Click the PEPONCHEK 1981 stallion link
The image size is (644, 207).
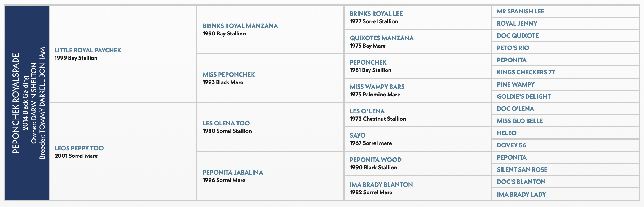368,62
